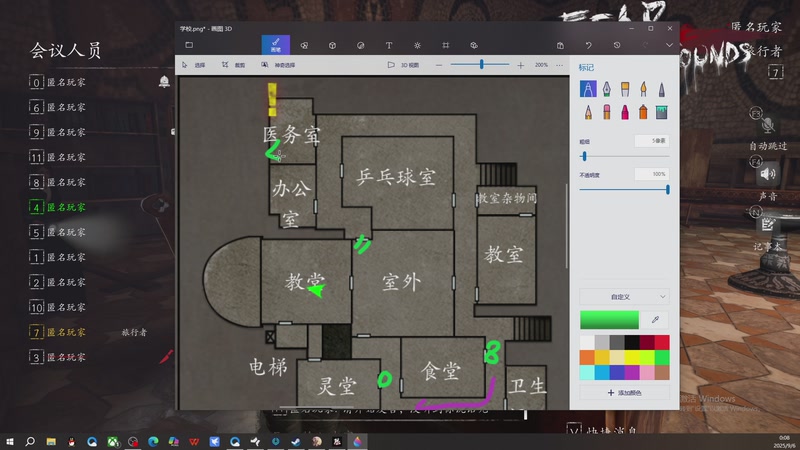This screenshot has height=450, width=800.
Task: Open the custom material dropdown
Action: point(624,296)
